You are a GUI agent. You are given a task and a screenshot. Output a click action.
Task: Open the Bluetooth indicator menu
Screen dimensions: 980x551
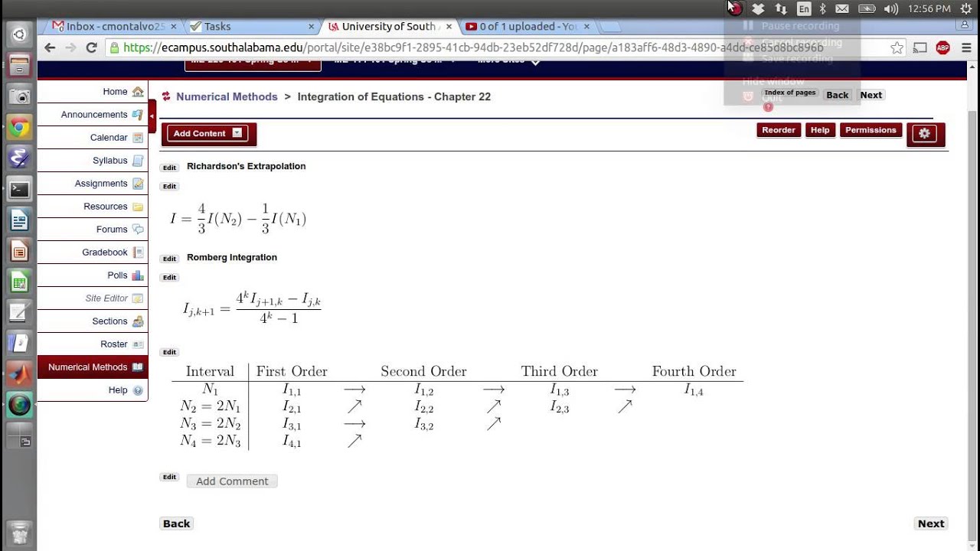[x=823, y=8]
